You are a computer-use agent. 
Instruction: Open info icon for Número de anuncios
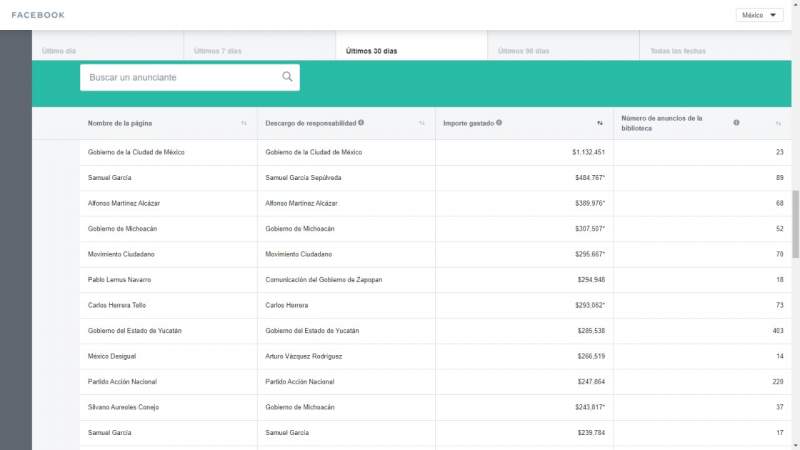tap(736, 122)
